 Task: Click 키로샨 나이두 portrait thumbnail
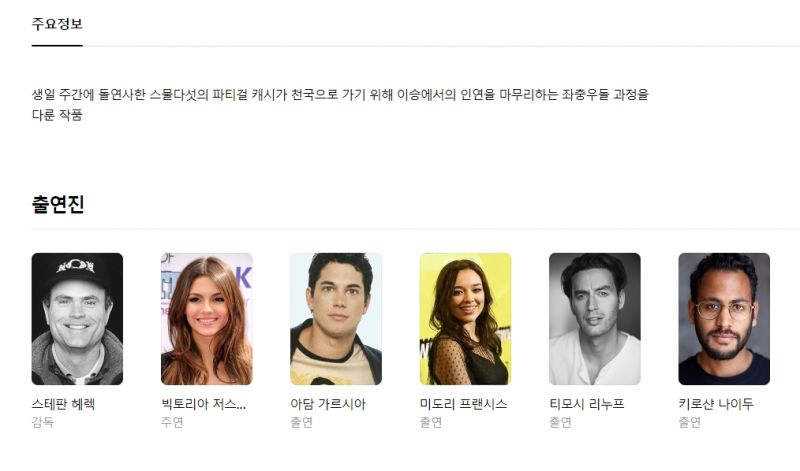coord(724,319)
